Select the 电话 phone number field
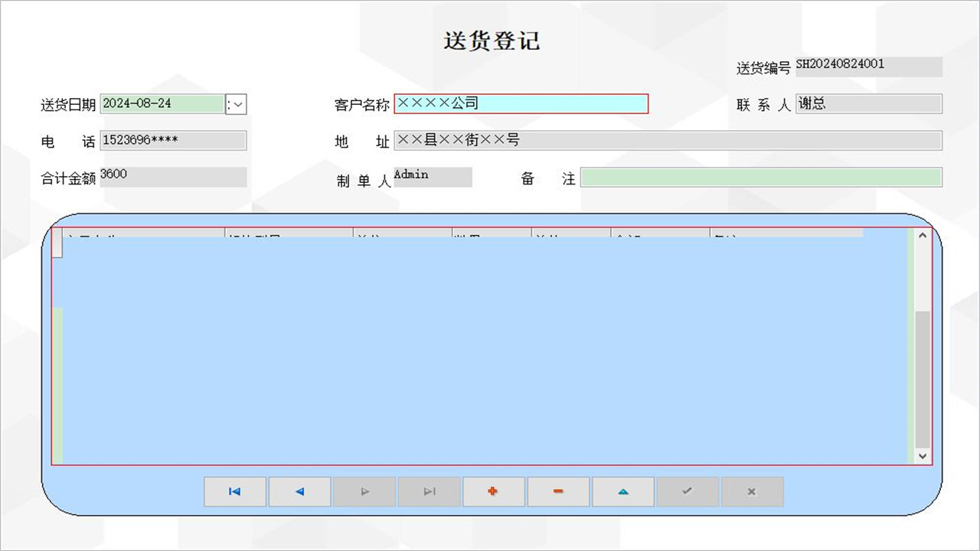 tap(173, 140)
